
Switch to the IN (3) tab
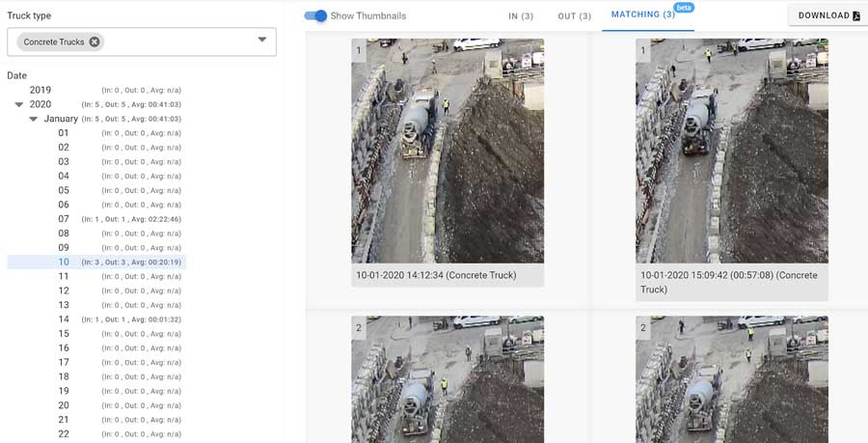point(521,16)
